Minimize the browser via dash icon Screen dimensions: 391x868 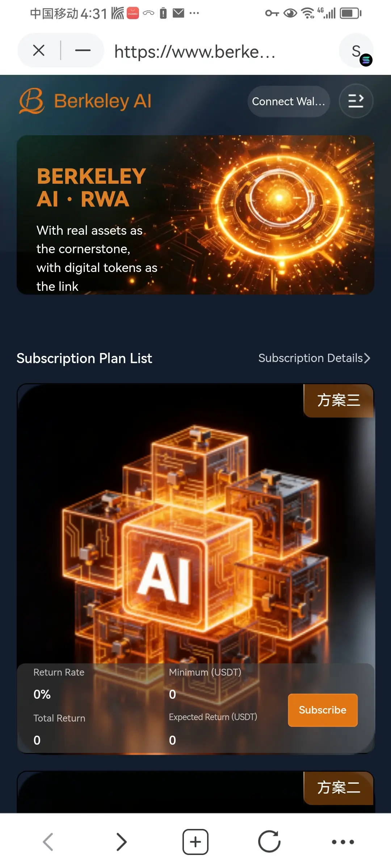tap(83, 50)
